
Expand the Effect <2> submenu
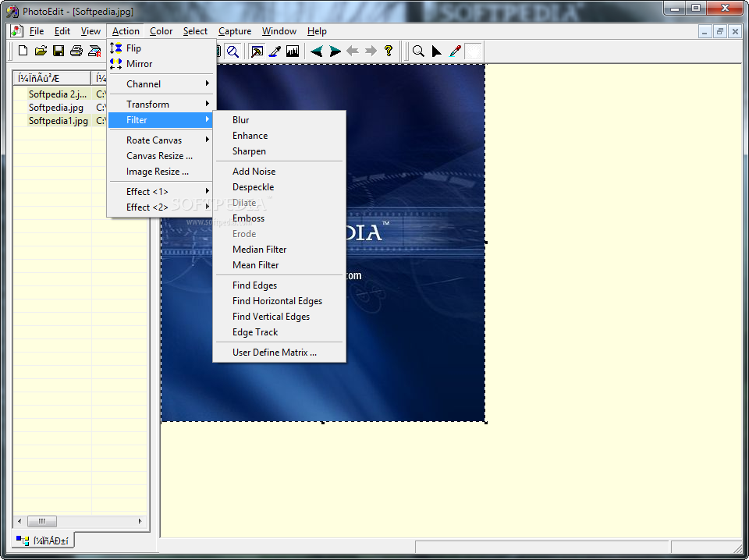[162, 207]
